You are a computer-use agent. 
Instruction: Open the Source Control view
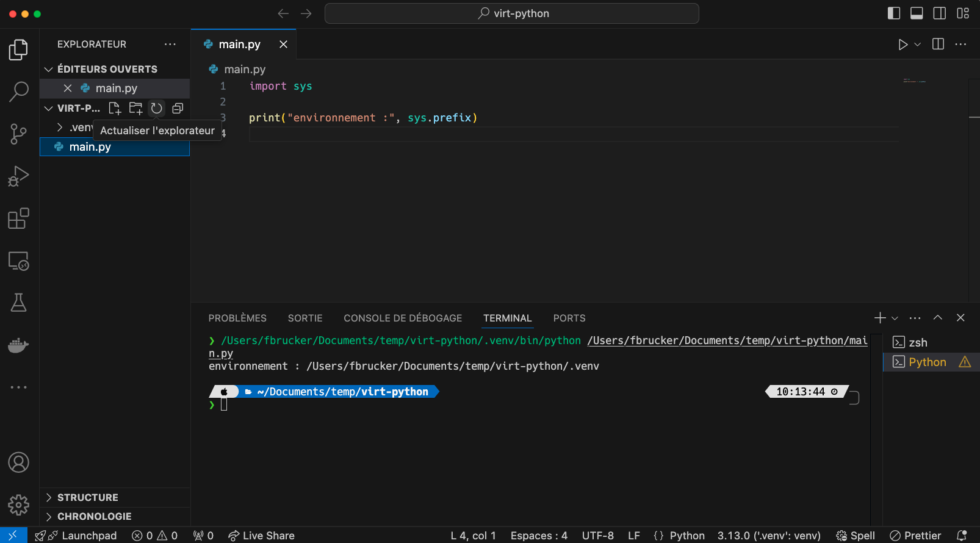[x=18, y=134]
